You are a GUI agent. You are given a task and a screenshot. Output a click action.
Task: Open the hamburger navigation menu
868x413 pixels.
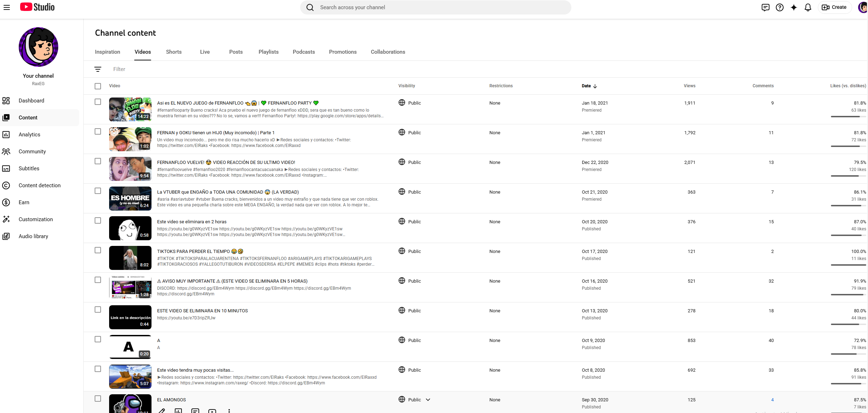pos(7,7)
